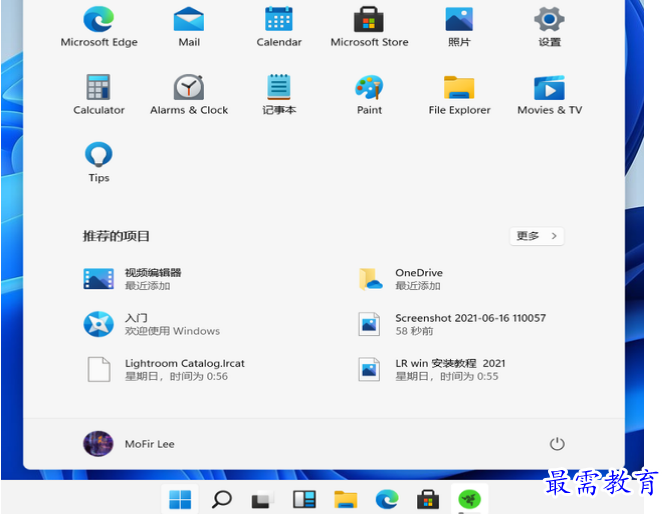Open the 照片 (Photos) app
The height and width of the screenshot is (514, 667).
pos(459,27)
